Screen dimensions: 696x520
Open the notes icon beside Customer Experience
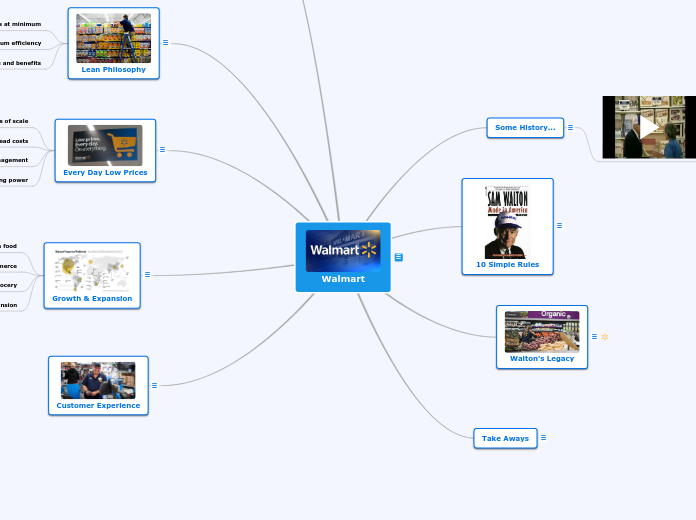pyautogui.click(x=154, y=385)
